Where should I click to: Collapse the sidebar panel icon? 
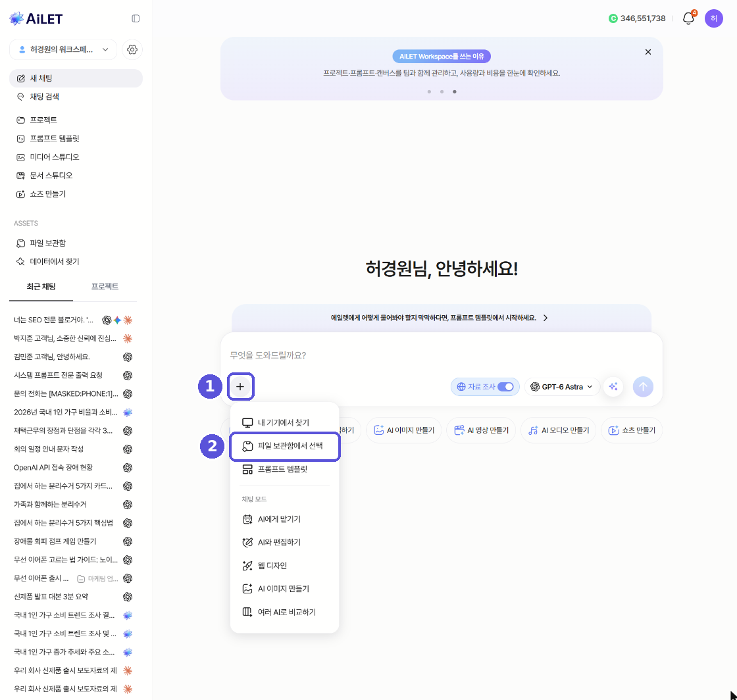[x=136, y=18]
